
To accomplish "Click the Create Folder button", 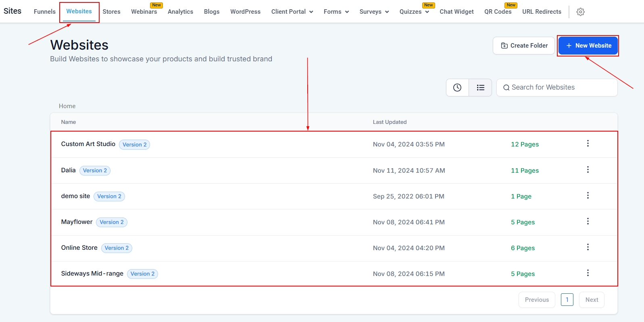I will click(x=524, y=46).
